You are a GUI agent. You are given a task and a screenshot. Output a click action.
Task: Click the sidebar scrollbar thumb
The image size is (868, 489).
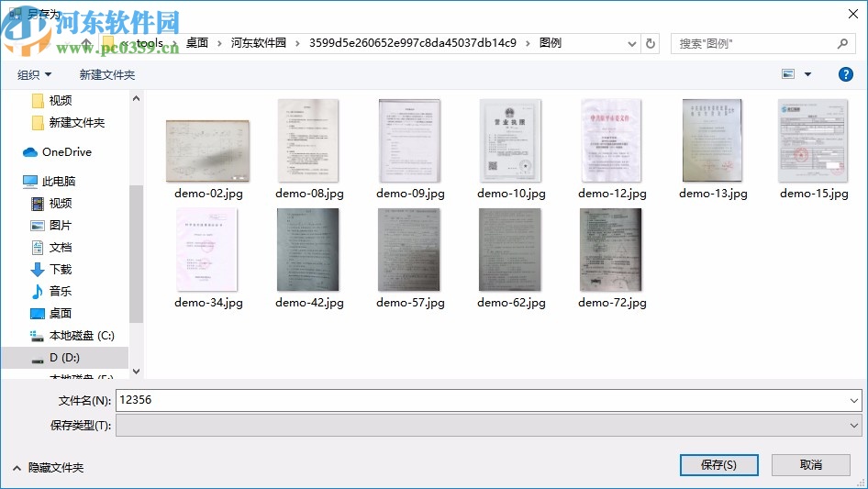(136, 253)
